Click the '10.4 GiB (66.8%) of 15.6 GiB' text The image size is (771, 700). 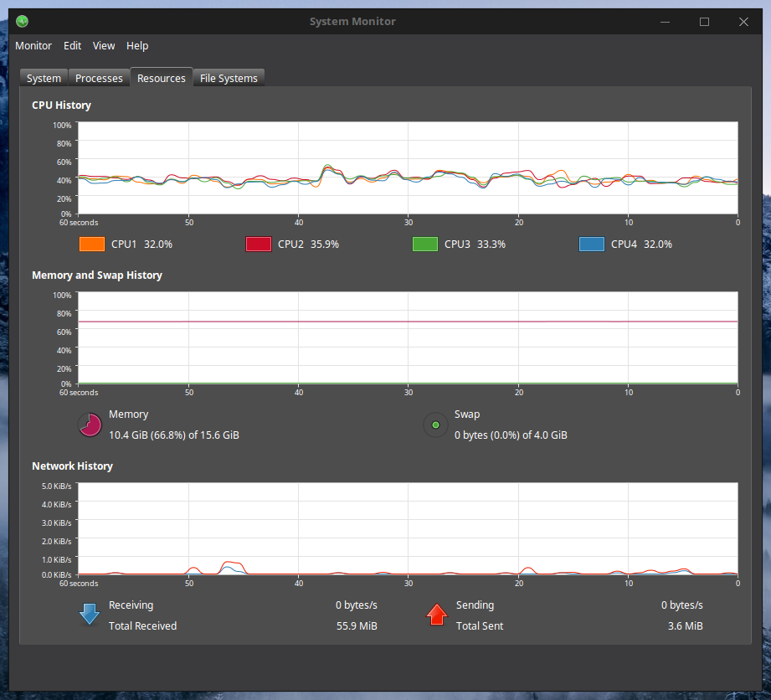[x=174, y=435]
